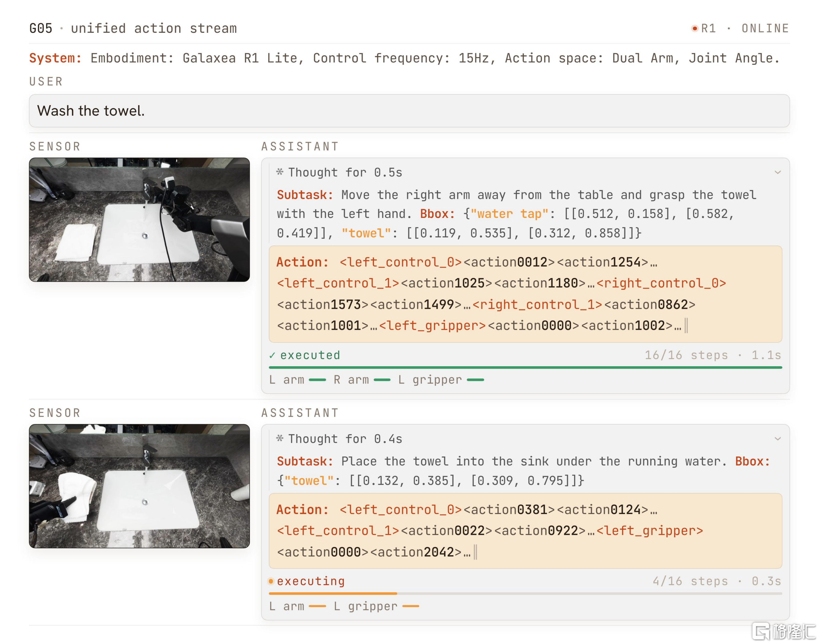Click the asterisk icon beside Thought for 0.5s
The image size is (819, 644).
[x=279, y=172]
